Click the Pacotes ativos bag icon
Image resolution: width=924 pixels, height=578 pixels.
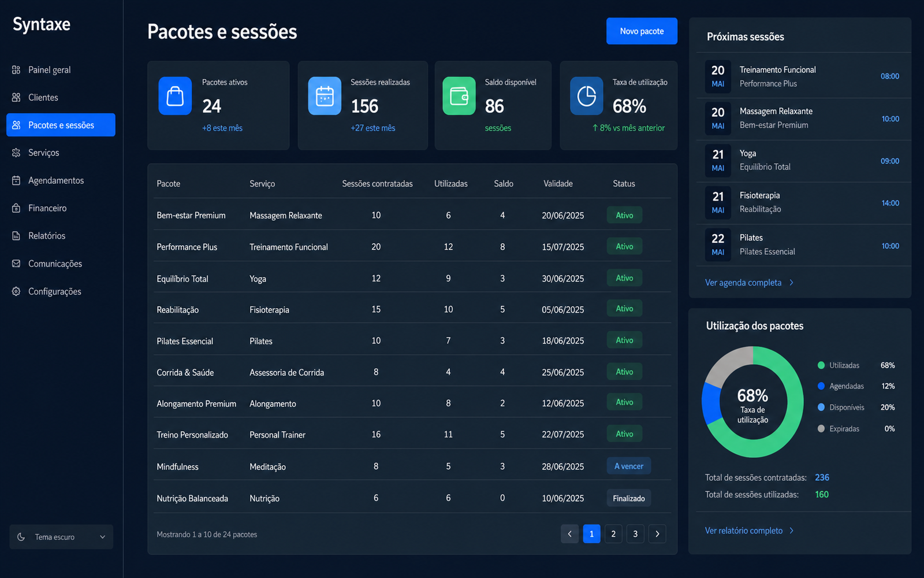point(175,96)
